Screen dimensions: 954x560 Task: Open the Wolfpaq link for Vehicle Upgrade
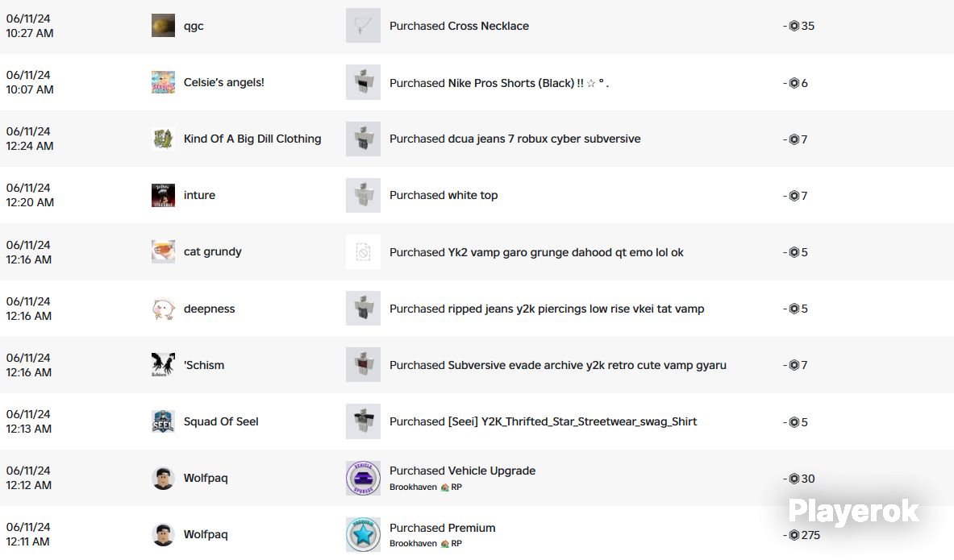pyautogui.click(x=206, y=478)
